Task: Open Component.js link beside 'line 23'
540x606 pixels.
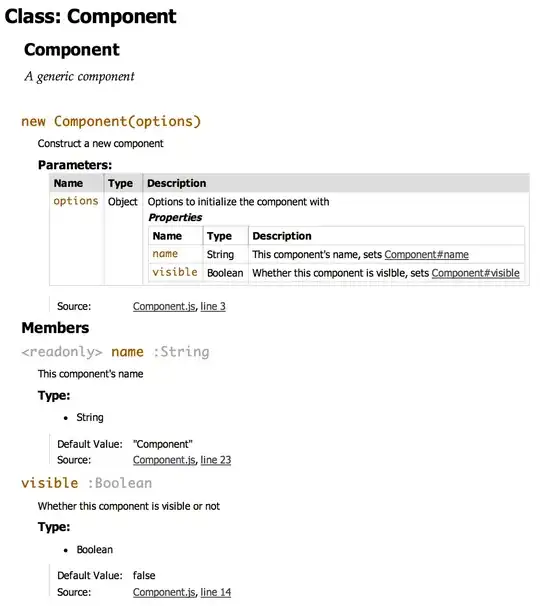Action: [164, 460]
